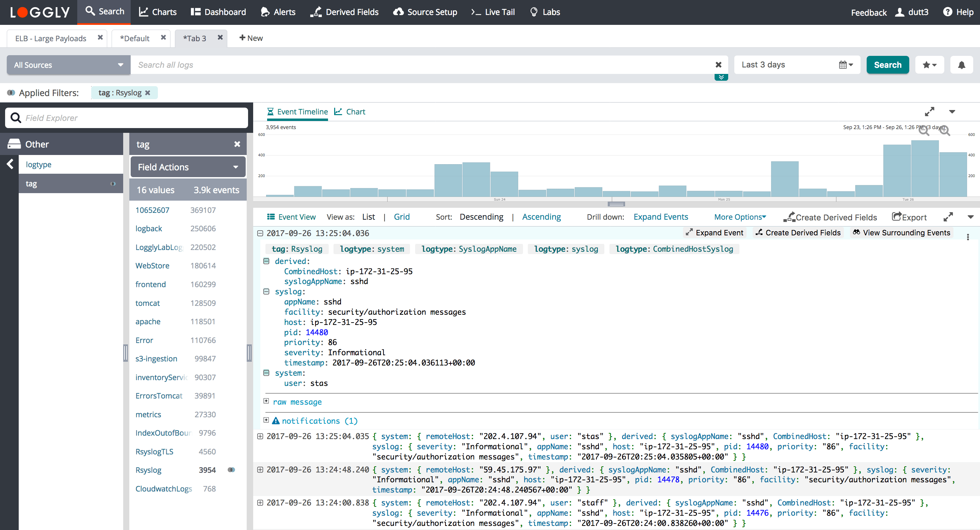Click the green Search button

(x=887, y=65)
